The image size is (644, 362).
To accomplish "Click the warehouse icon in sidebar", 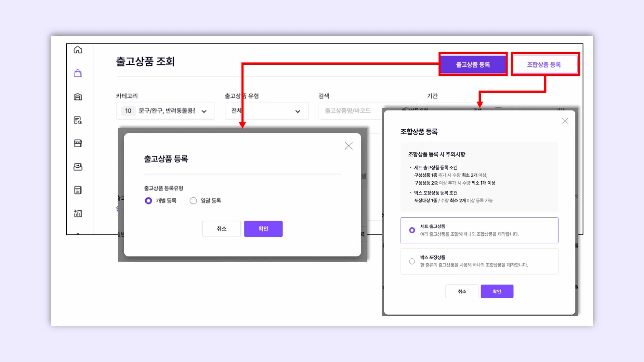I will tap(78, 97).
